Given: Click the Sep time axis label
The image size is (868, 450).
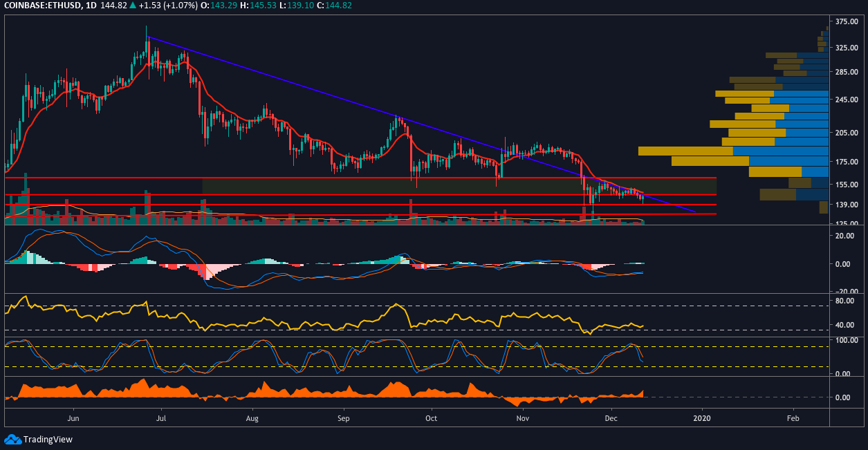Looking at the screenshot, I should (x=344, y=418).
